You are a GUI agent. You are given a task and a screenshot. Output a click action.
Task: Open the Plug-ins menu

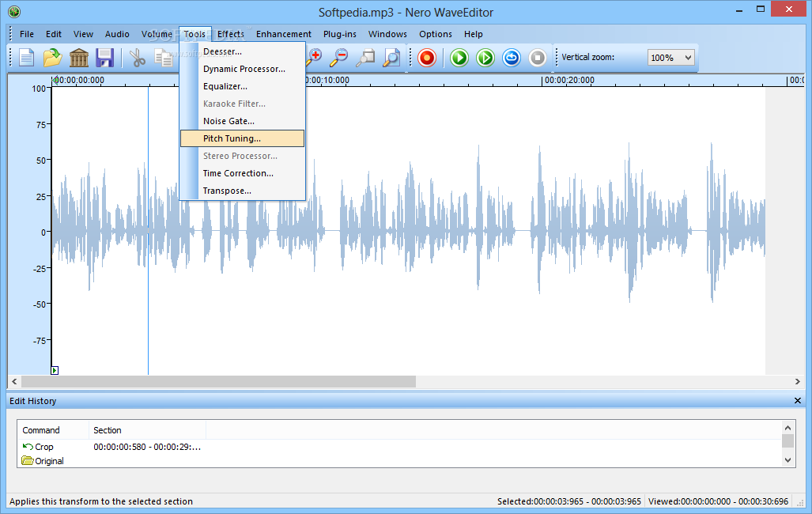pyautogui.click(x=340, y=34)
